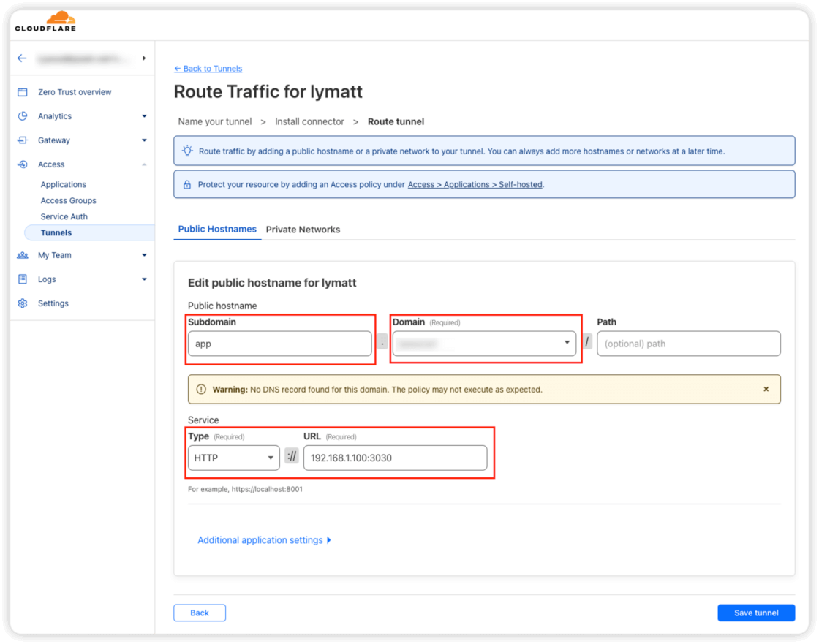819x644 pixels.
Task: Click the optional Path input field
Action: (688, 344)
